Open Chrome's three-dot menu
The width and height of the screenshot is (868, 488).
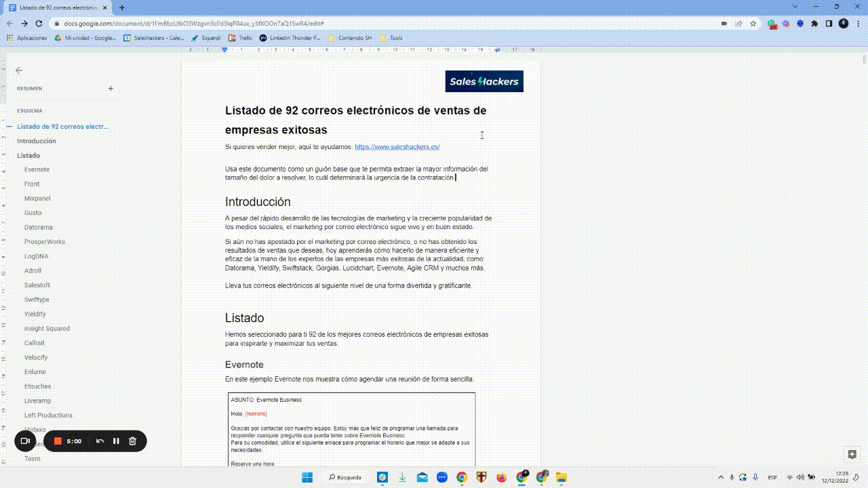click(x=859, y=23)
